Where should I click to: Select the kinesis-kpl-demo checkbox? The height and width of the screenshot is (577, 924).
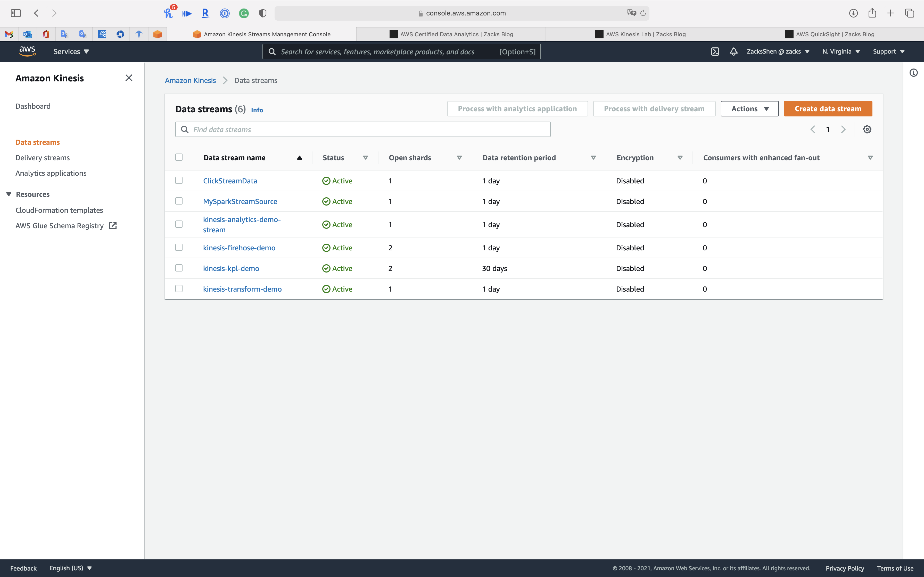click(x=179, y=268)
